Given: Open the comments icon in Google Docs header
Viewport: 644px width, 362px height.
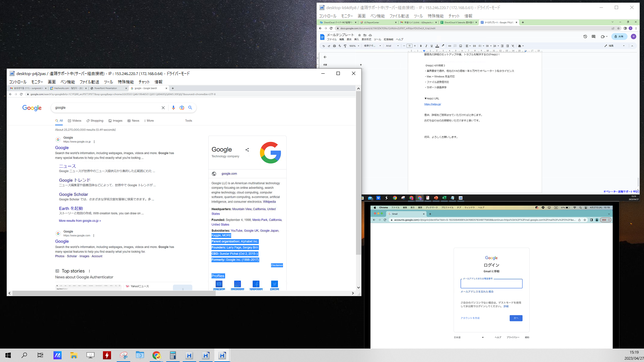Looking at the screenshot, I should coord(594,36).
